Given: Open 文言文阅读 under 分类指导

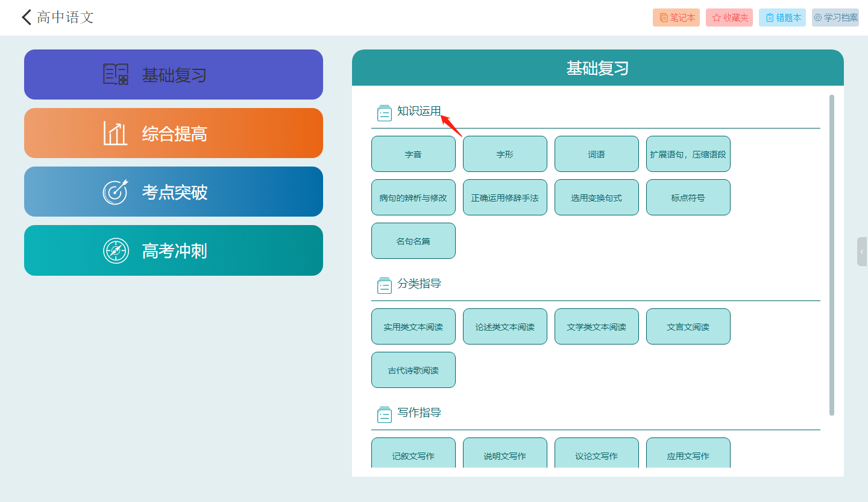Looking at the screenshot, I should click(688, 326).
